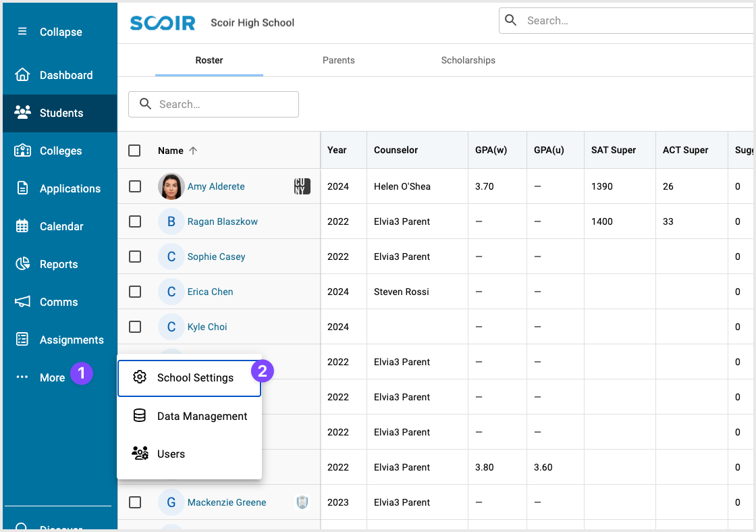
Task: Click the Students people icon
Action: (x=22, y=112)
